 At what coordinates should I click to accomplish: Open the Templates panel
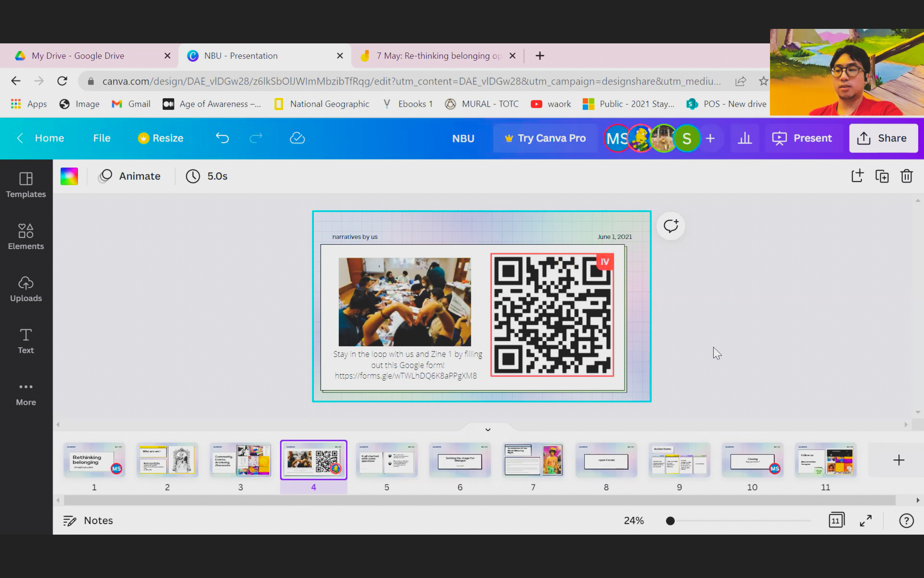pyautogui.click(x=26, y=185)
